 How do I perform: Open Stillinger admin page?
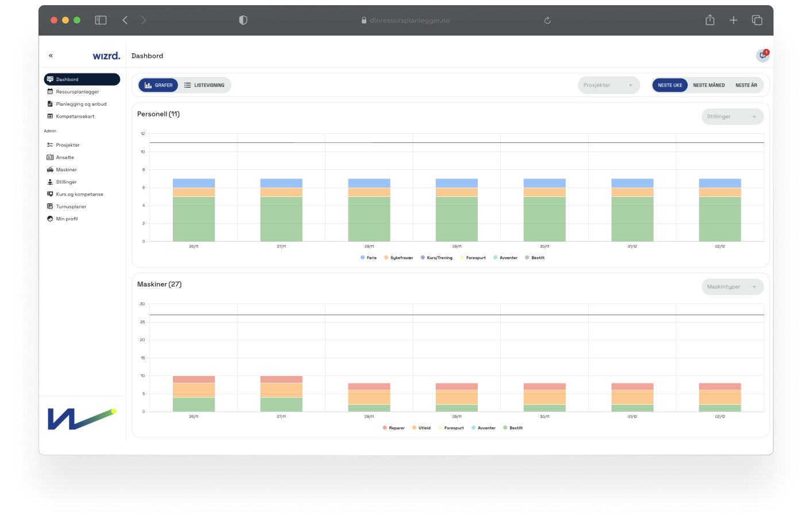82,182
